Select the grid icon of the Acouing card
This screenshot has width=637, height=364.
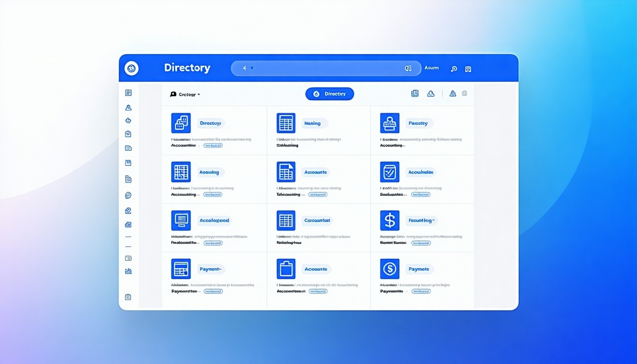(181, 172)
